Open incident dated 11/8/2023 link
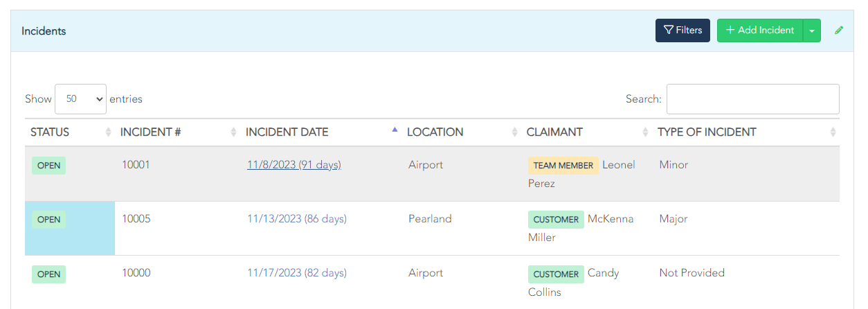The width and height of the screenshot is (868, 309). click(293, 165)
